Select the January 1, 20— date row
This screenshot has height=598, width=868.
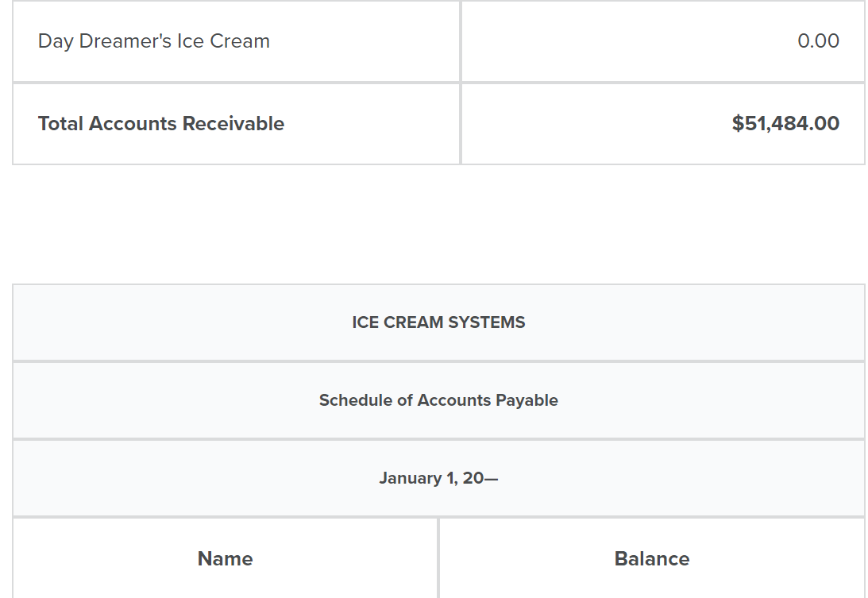[x=438, y=478]
